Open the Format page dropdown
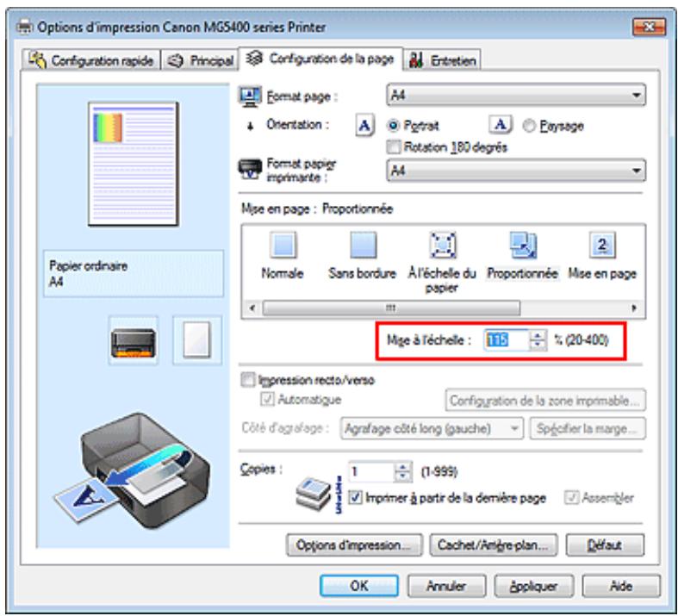The width and height of the screenshot is (678, 616). coord(516,95)
